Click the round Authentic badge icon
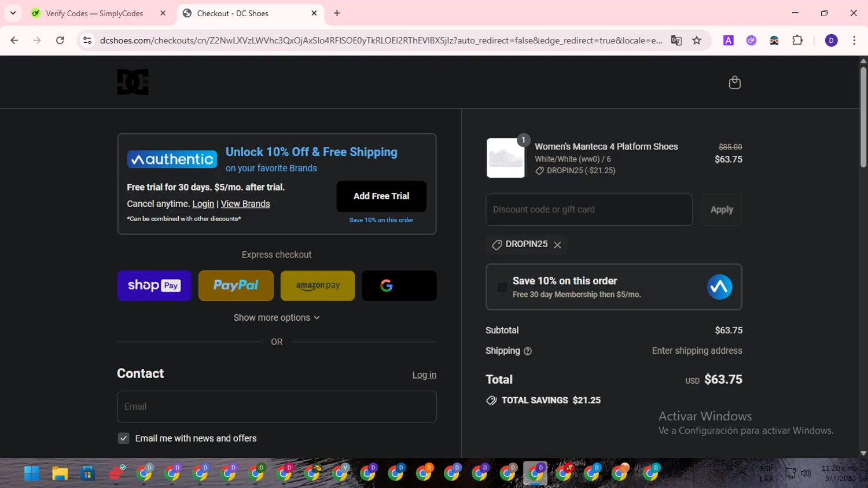Image resolution: width=868 pixels, height=488 pixels. tap(719, 287)
